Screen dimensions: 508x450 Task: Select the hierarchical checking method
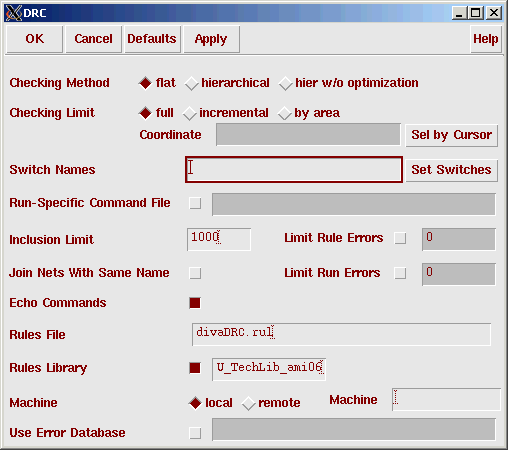pos(192,83)
